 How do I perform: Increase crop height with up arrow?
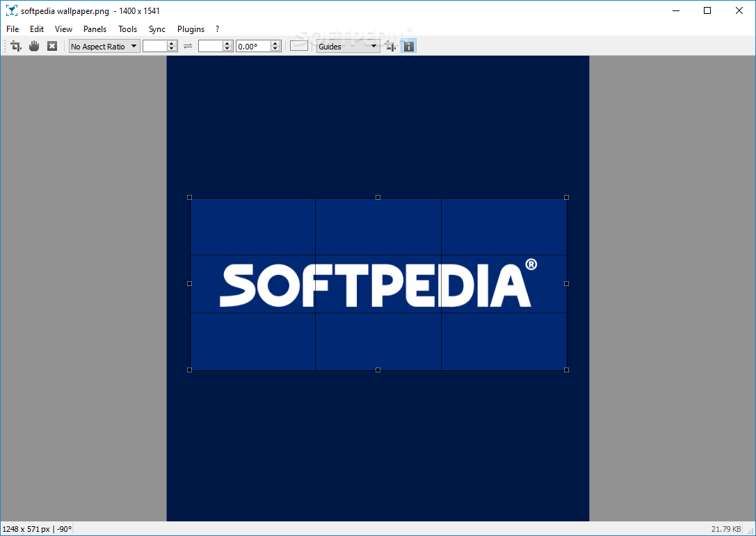227,43
